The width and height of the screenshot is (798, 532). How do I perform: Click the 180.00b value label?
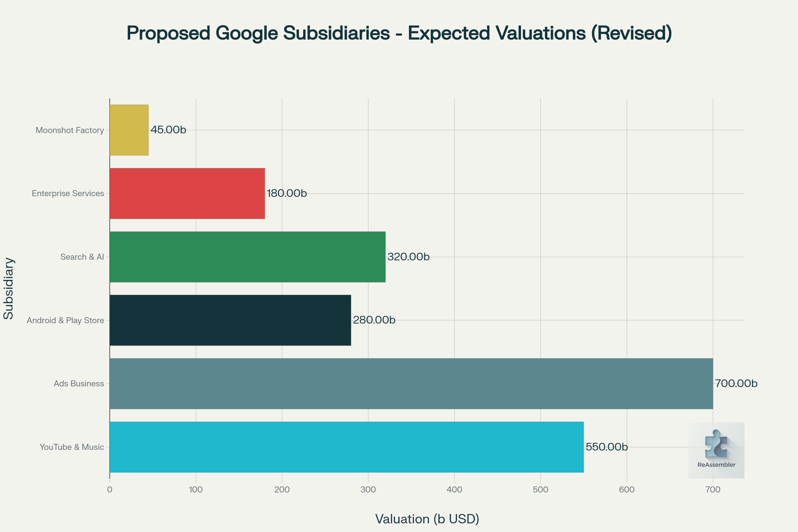pyautogui.click(x=287, y=194)
